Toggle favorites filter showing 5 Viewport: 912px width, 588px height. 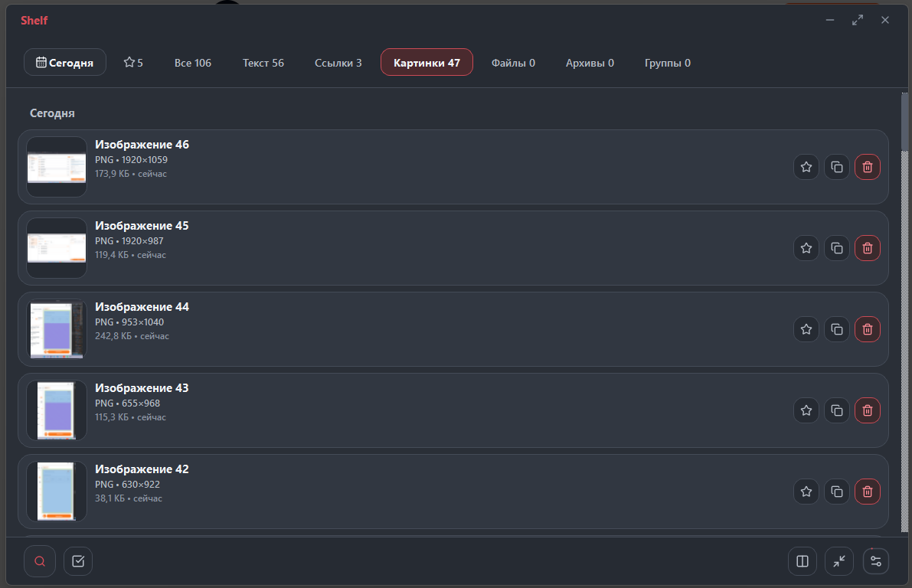(x=133, y=62)
